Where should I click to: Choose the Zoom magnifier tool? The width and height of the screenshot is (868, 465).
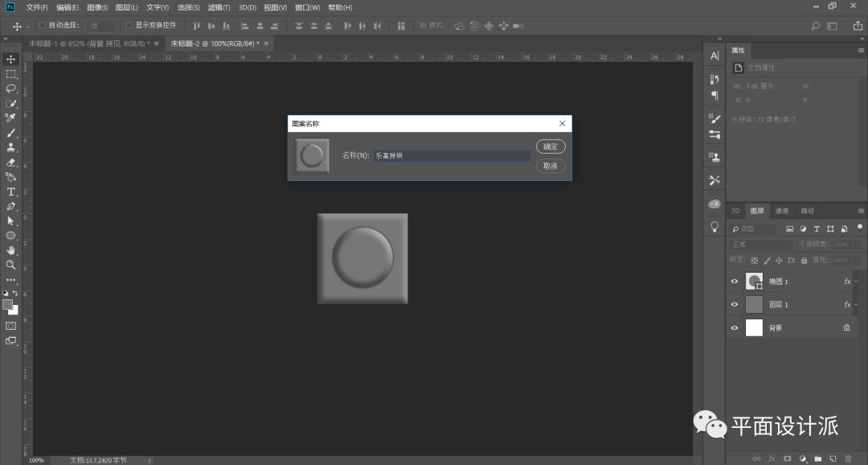pos(11,265)
